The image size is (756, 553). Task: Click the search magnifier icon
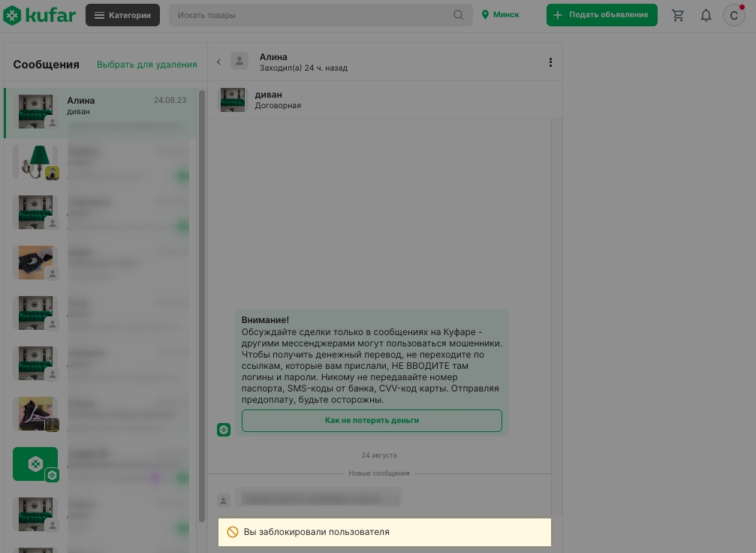click(459, 15)
